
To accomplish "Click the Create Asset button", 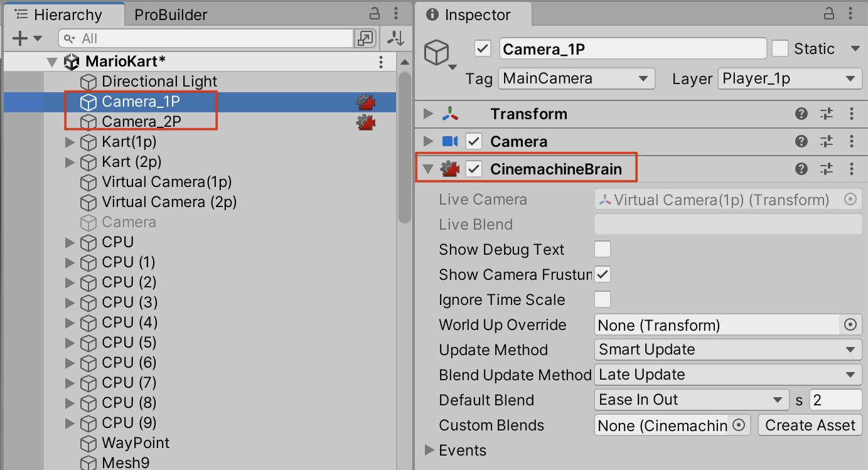I will coord(810,425).
